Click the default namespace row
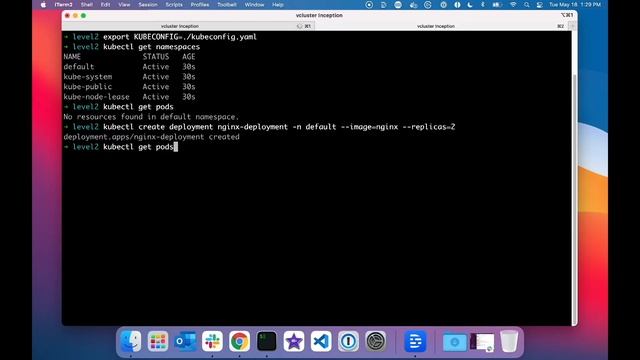 [129, 67]
